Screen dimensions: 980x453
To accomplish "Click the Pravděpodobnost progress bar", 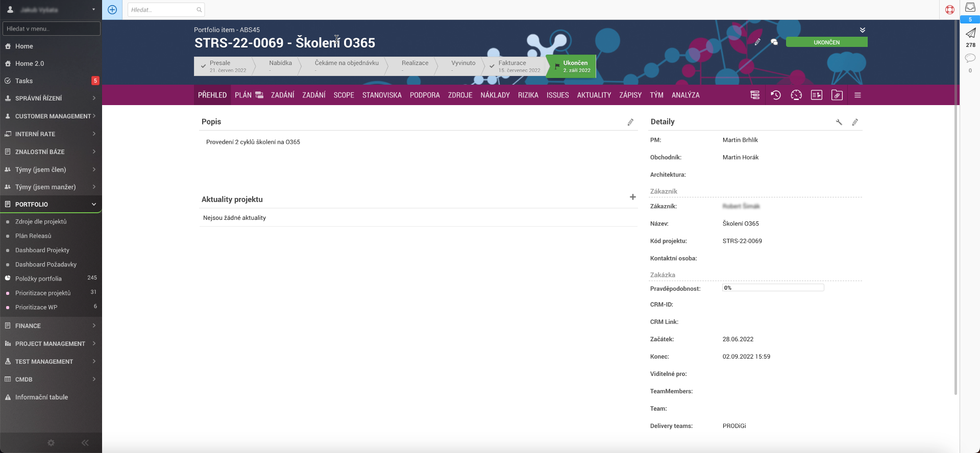I will (x=773, y=288).
